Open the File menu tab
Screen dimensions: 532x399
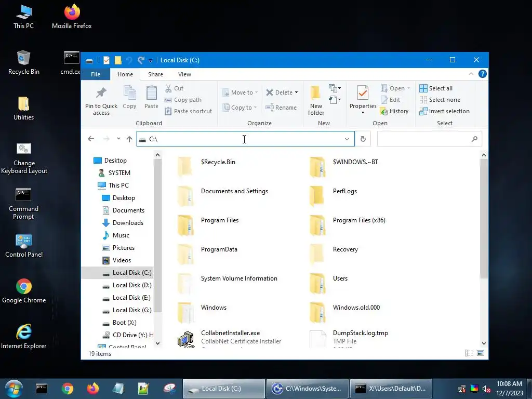pyautogui.click(x=96, y=74)
